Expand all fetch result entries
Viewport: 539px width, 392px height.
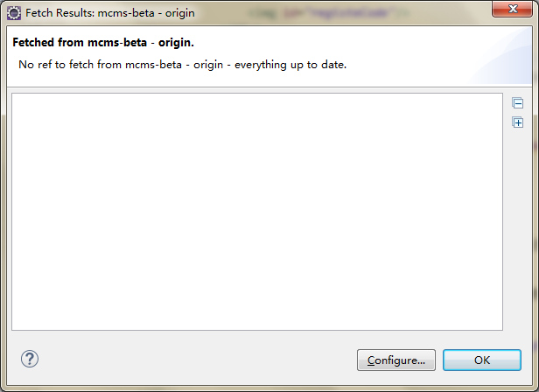pyautogui.click(x=518, y=122)
